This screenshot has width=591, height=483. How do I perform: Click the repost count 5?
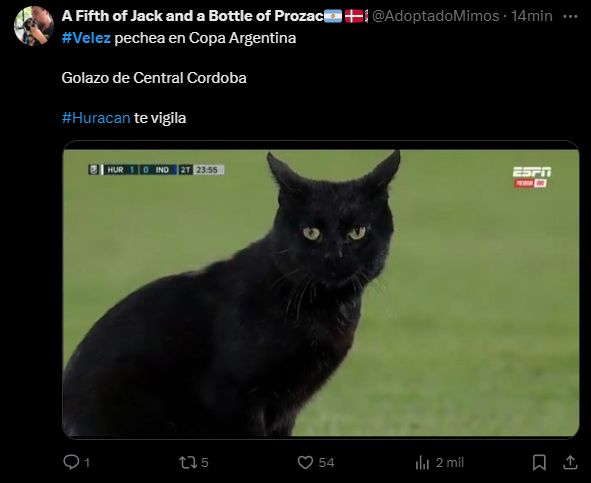coord(204,463)
